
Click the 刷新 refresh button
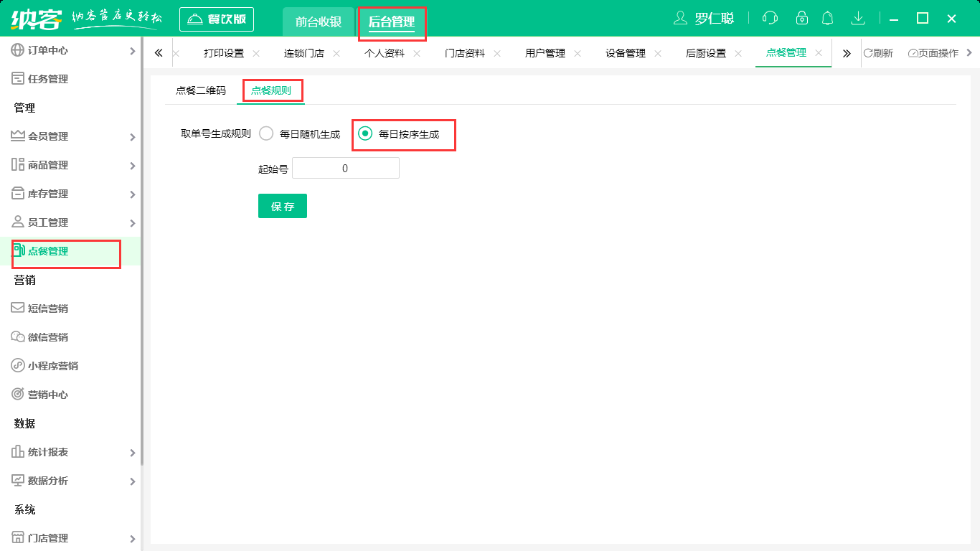coord(878,53)
